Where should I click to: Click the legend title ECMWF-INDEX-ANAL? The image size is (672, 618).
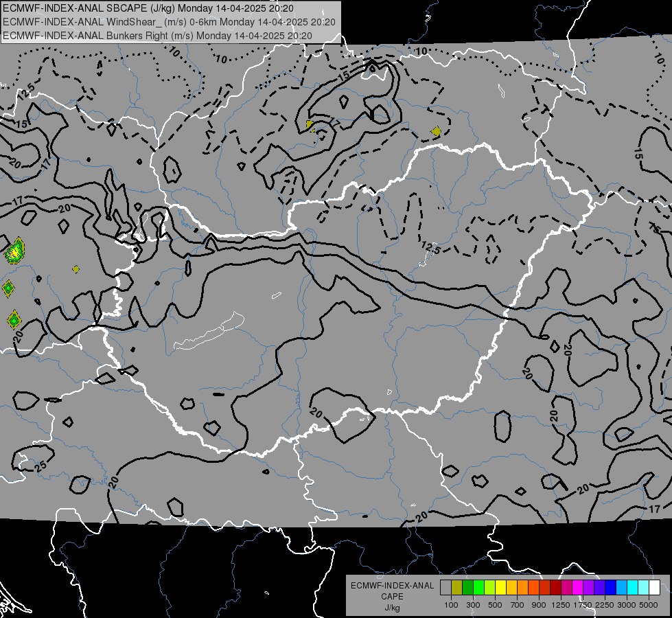[393, 586]
